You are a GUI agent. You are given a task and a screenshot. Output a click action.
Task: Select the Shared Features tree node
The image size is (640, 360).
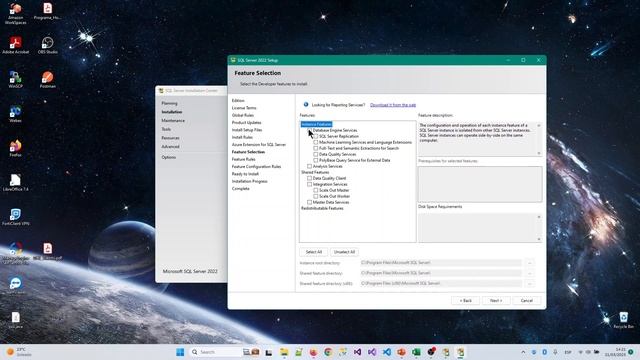[315, 172]
